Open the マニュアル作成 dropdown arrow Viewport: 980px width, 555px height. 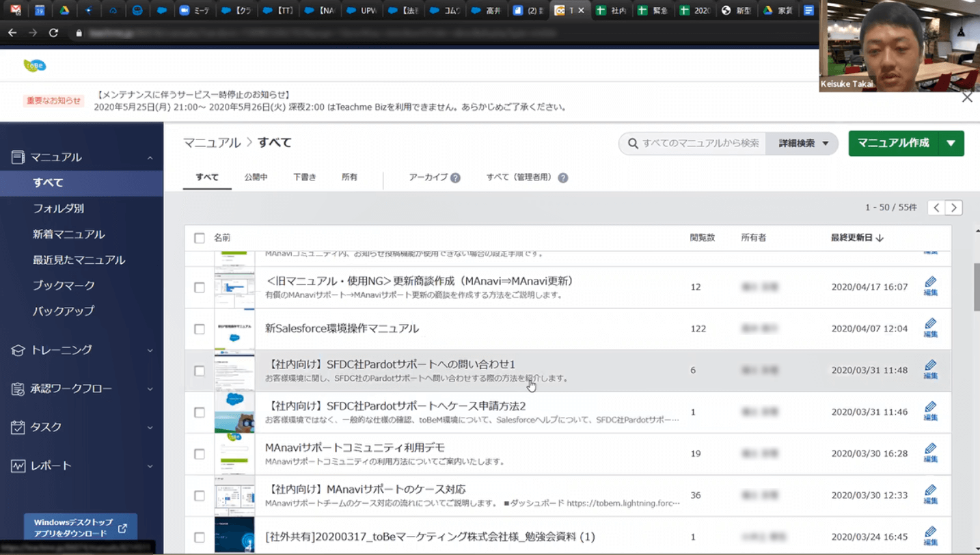coord(951,144)
